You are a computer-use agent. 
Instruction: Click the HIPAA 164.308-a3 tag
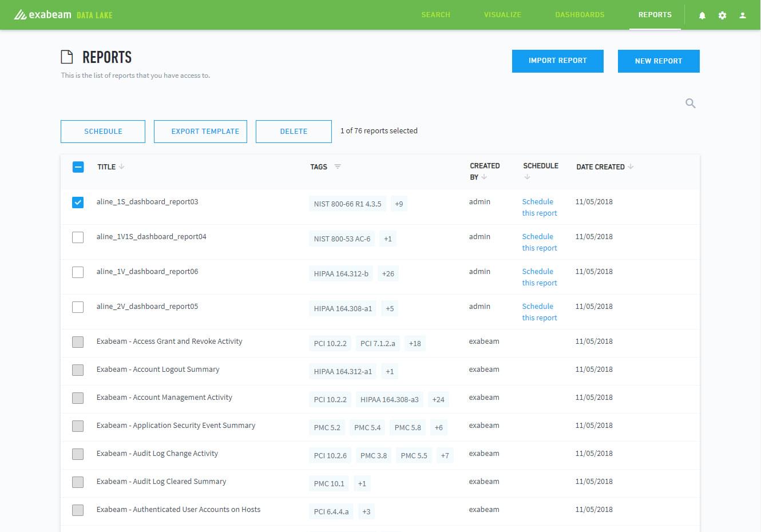(390, 399)
